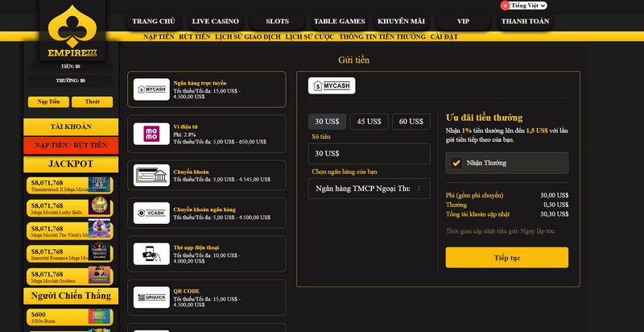Expand the Tài Khoản sidebar section
Screen dimensions: 644x332
[x=71, y=127]
